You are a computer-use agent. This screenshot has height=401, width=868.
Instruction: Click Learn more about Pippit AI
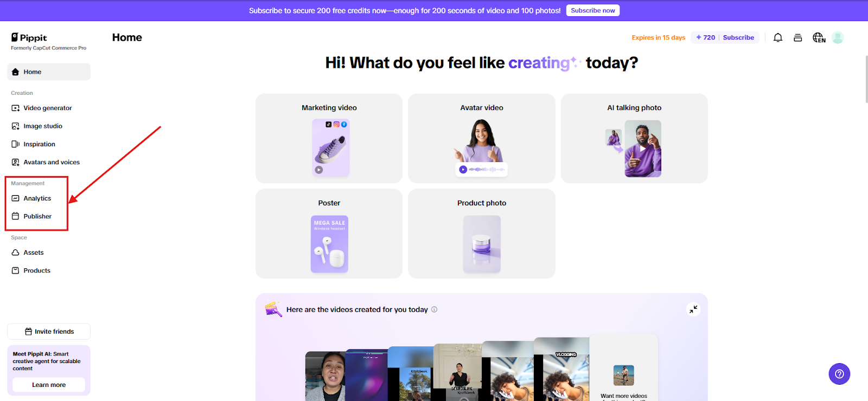coord(49,385)
